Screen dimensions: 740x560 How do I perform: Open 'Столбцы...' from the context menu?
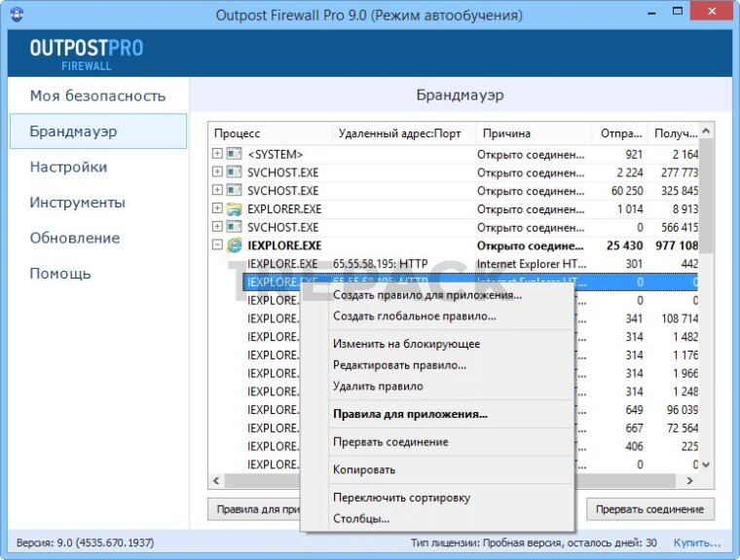(361, 519)
